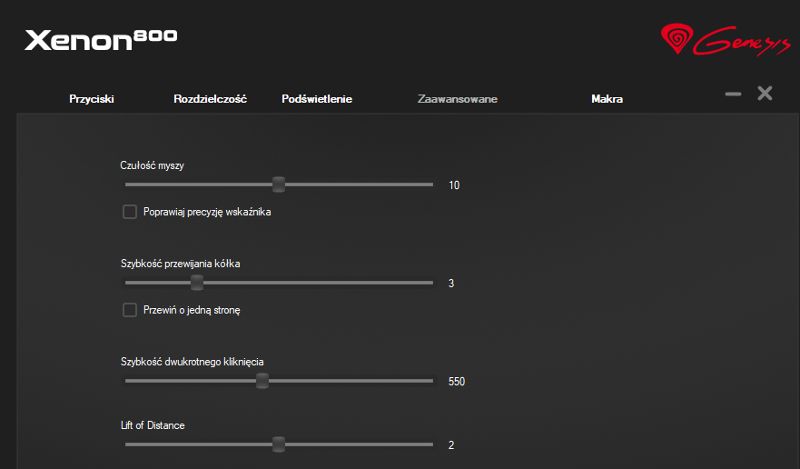Click the Czułość myszy label
The height and width of the screenshot is (469, 800).
point(152,165)
